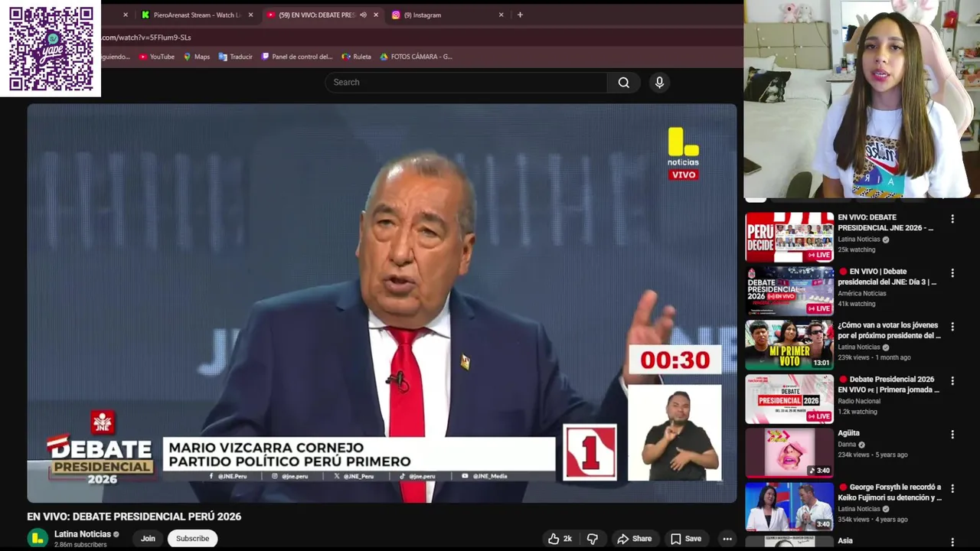Open options for Agüita video
The height and width of the screenshot is (551, 980).
(952, 434)
